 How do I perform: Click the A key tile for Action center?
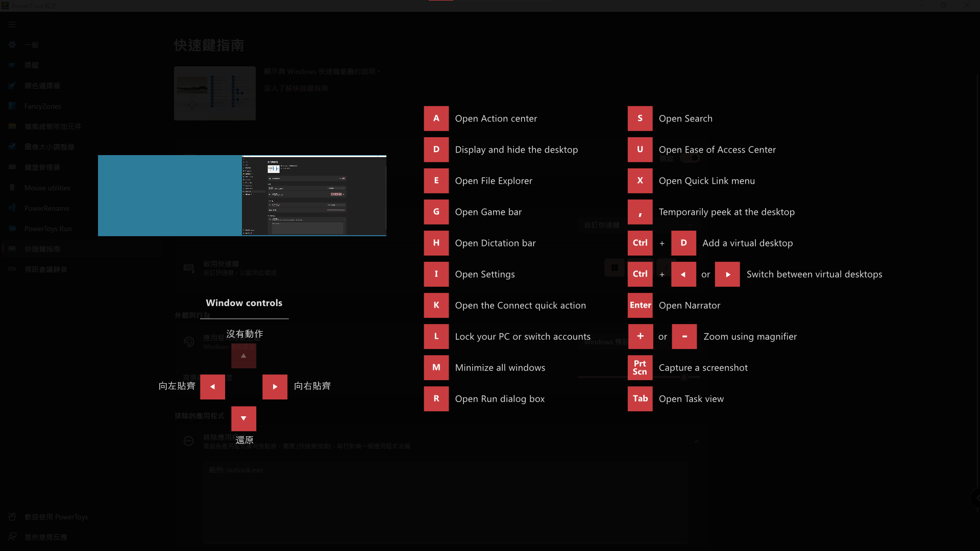pyautogui.click(x=436, y=118)
